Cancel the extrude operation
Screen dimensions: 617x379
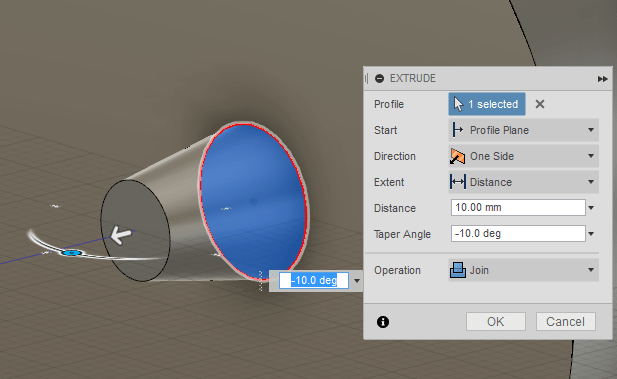565,322
